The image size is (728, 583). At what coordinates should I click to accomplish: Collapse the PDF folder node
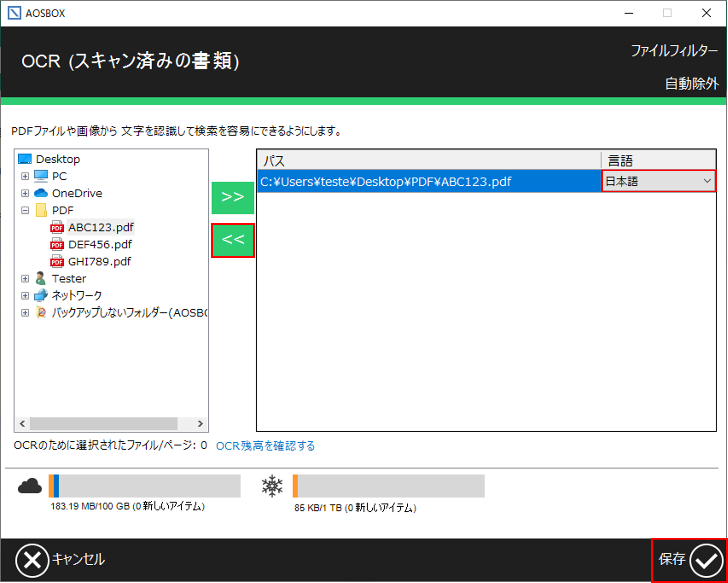(25, 210)
